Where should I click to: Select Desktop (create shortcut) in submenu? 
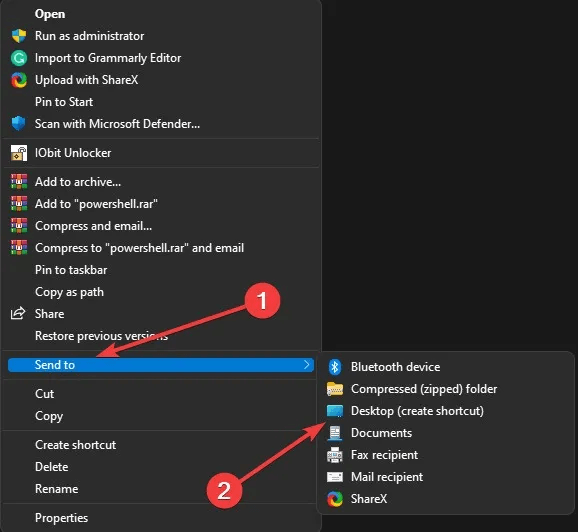[x=417, y=411]
